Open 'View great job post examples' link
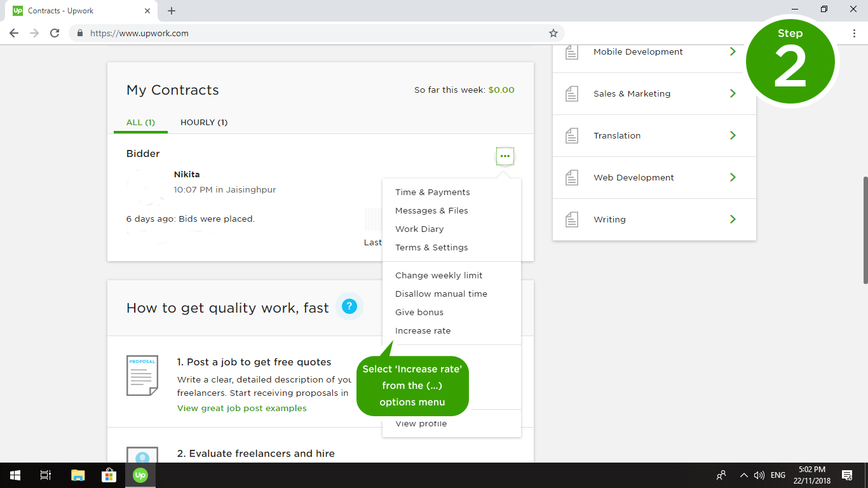 tap(241, 408)
